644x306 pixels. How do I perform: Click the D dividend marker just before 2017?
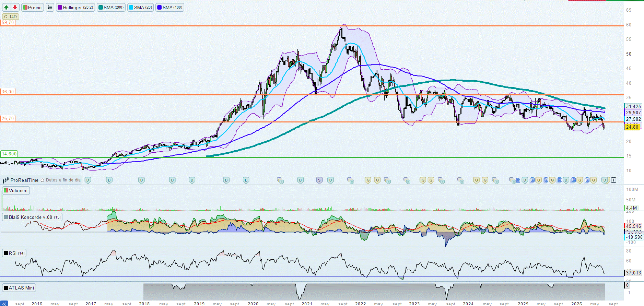(x=88, y=180)
